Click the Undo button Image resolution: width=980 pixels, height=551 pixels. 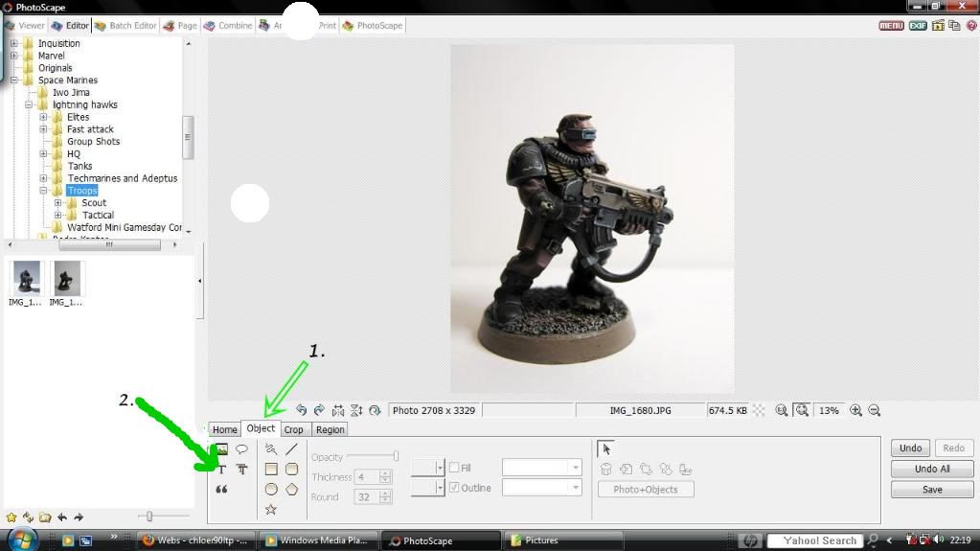coord(911,448)
